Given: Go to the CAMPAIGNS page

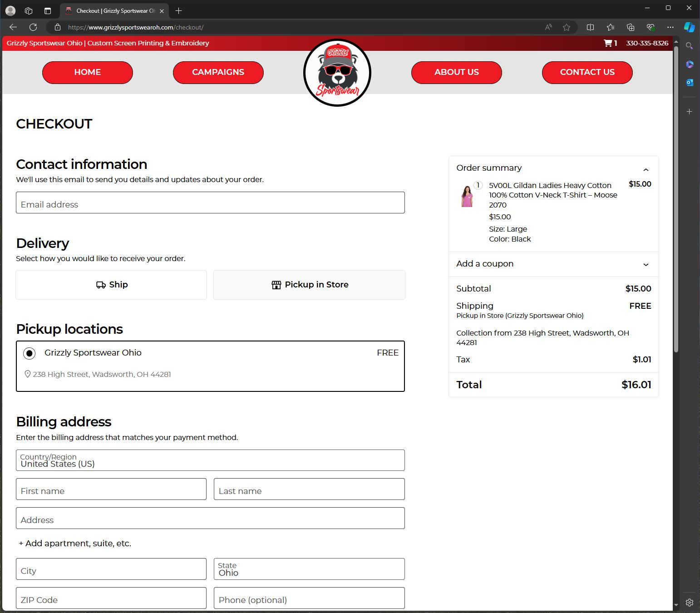Looking at the screenshot, I should click(x=218, y=72).
